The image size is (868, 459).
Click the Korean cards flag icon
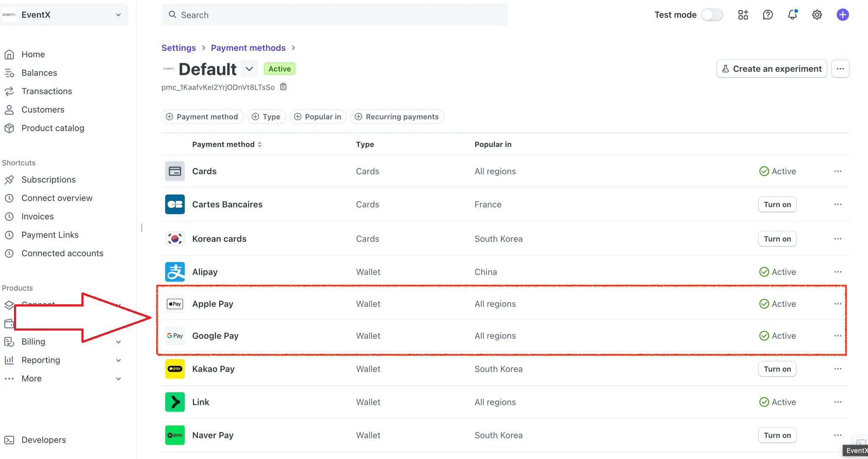[175, 239]
